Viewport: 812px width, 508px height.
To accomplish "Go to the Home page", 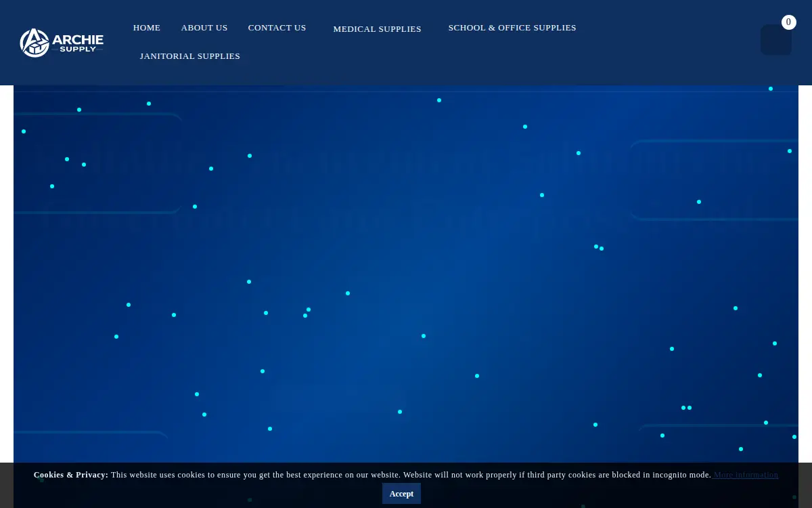I will click(147, 28).
